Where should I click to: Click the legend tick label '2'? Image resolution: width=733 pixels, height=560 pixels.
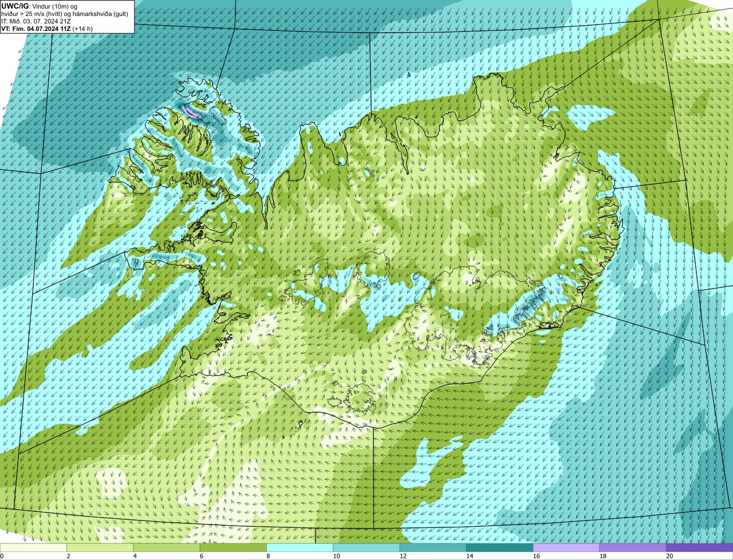68,556
